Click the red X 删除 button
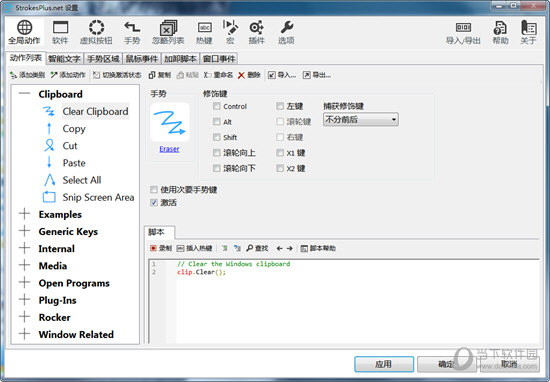The width and height of the screenshot is (550, 382). tap(249, 75)
